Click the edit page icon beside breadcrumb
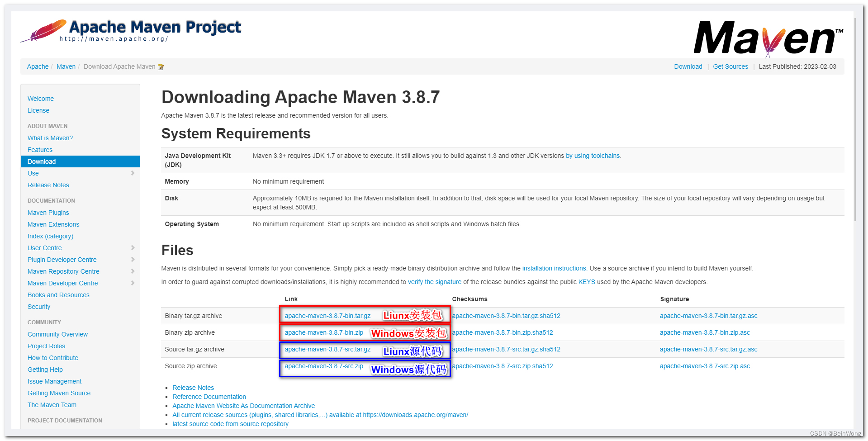Image resolution: width=868 pixels, height=441 pixels. (161, 67)
